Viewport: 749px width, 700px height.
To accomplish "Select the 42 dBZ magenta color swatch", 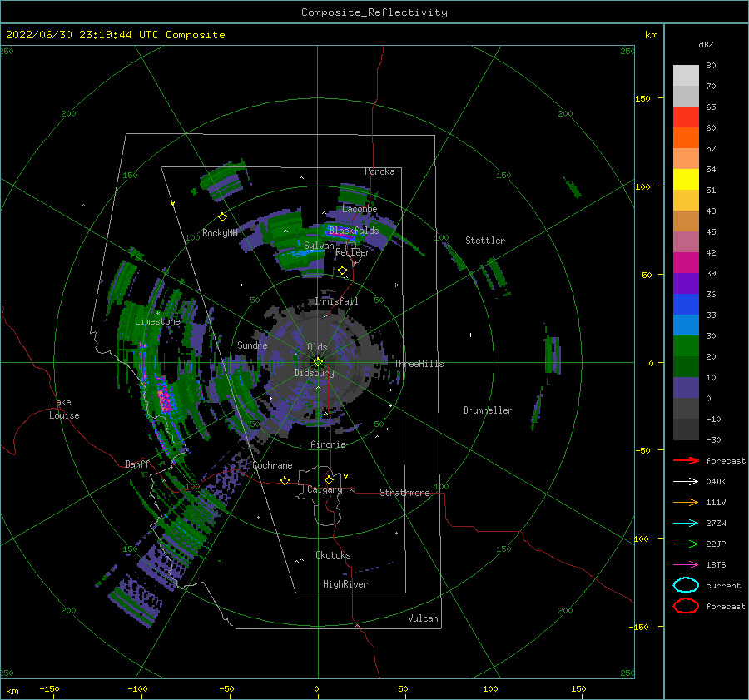I will pos(686,262).
